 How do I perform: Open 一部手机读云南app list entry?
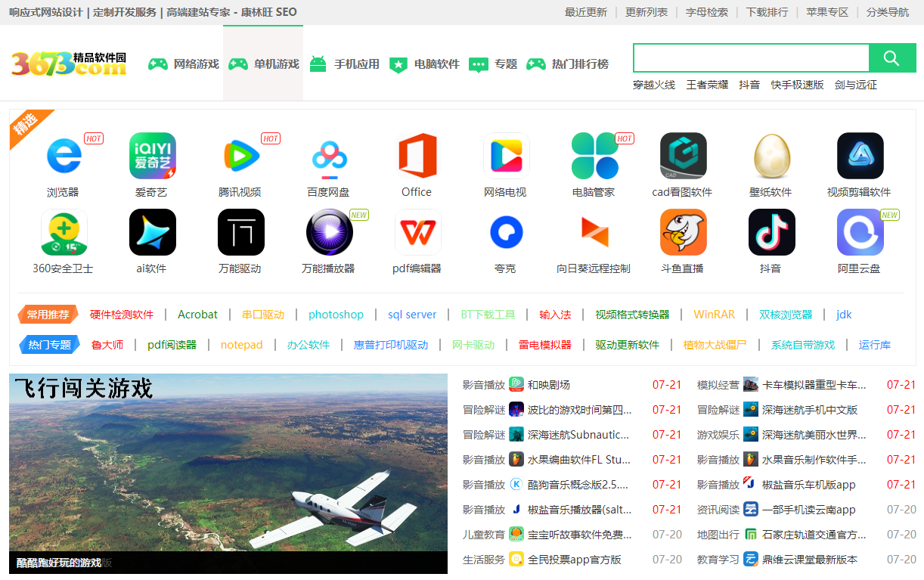click(x=808, y=510)
